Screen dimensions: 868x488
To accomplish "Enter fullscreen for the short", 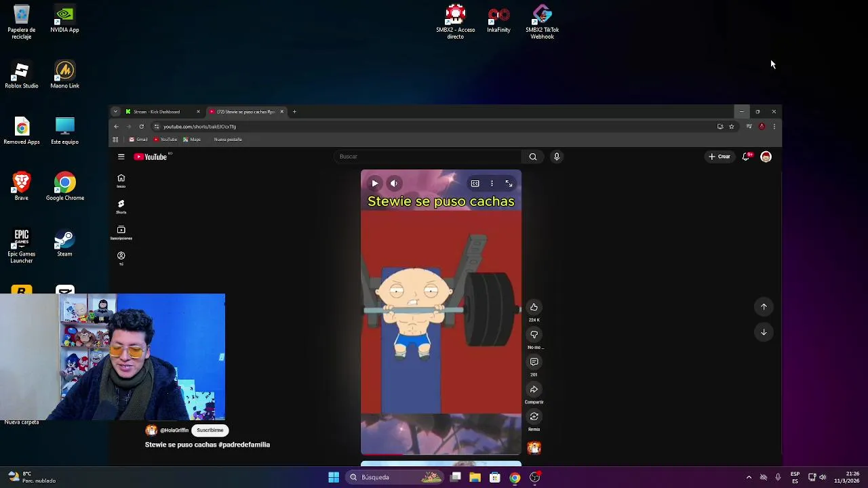I will tap(509, 183).
